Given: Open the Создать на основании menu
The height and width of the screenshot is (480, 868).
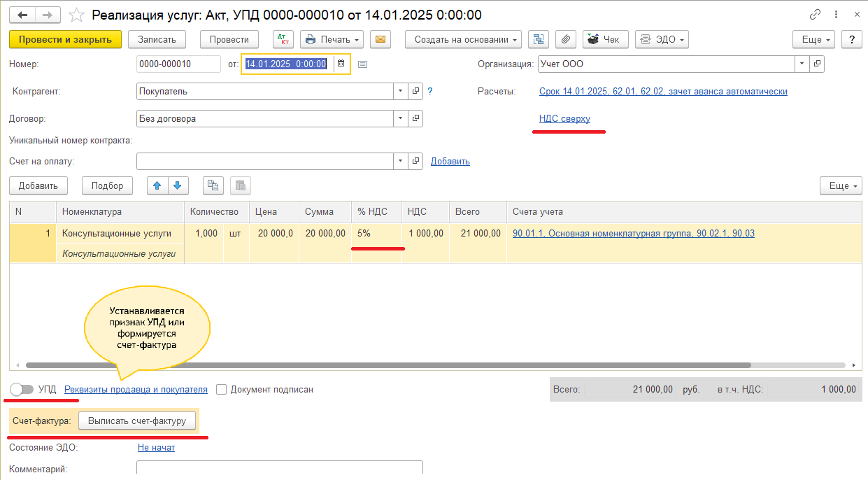Looking at the screenshot, I should pyautogui.click(x=463, y=39).
